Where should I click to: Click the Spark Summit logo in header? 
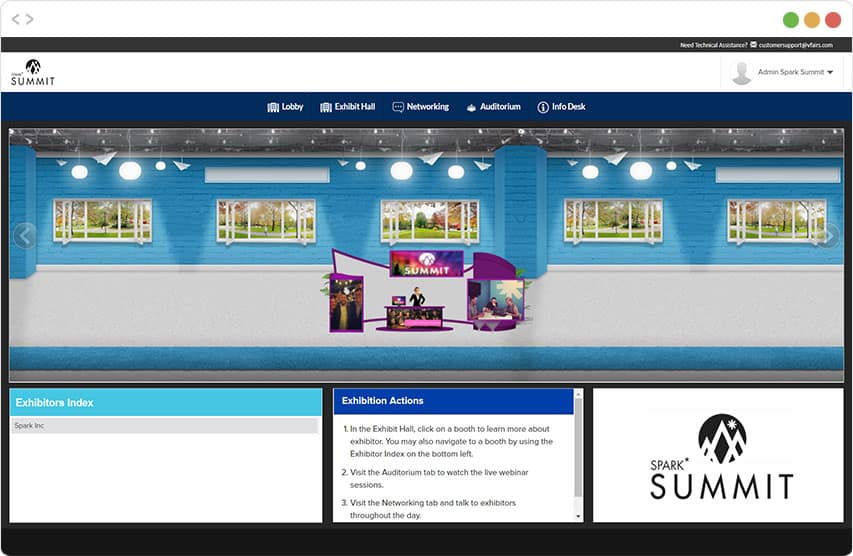click(33, 72)
